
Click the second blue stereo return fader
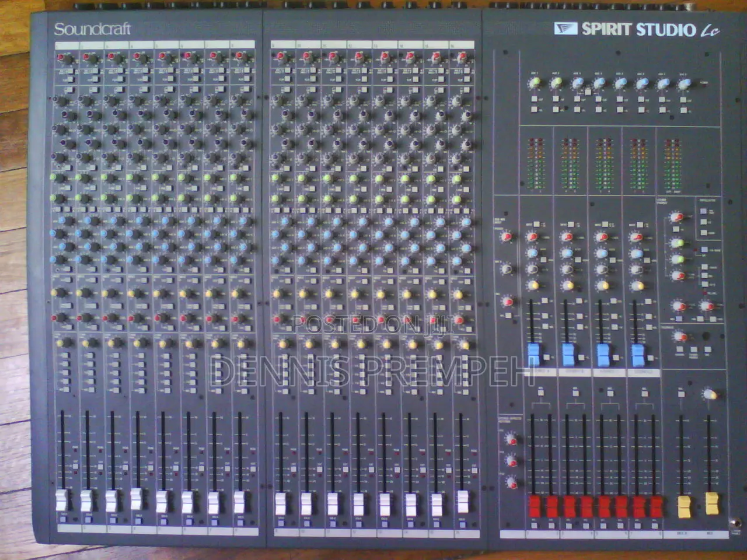[568, 353]
